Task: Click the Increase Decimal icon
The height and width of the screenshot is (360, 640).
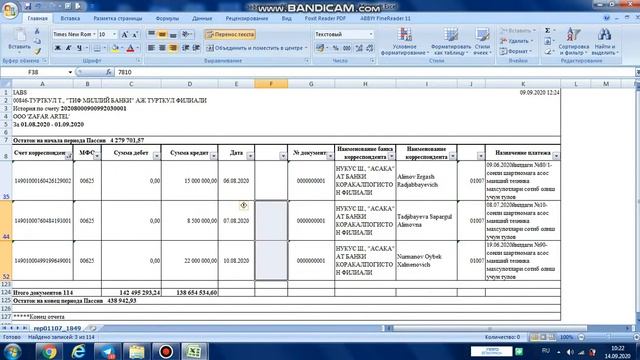Action: (359, 48)
